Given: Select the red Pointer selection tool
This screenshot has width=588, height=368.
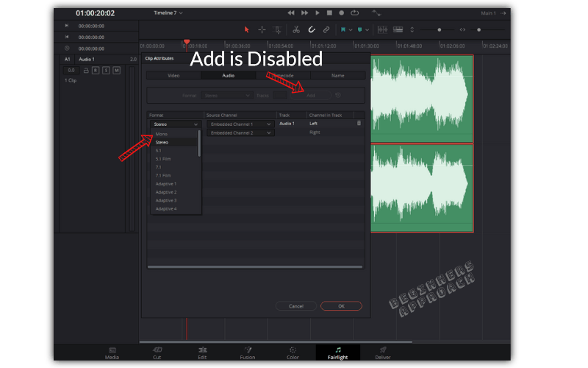Looking at the screenshot, I should [x=246, y=29].
